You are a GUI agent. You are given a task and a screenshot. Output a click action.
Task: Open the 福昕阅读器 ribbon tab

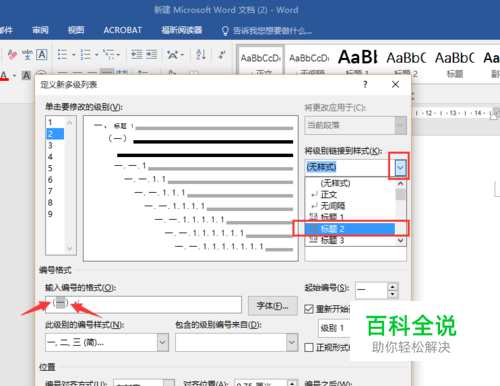[x=182, y=30]
